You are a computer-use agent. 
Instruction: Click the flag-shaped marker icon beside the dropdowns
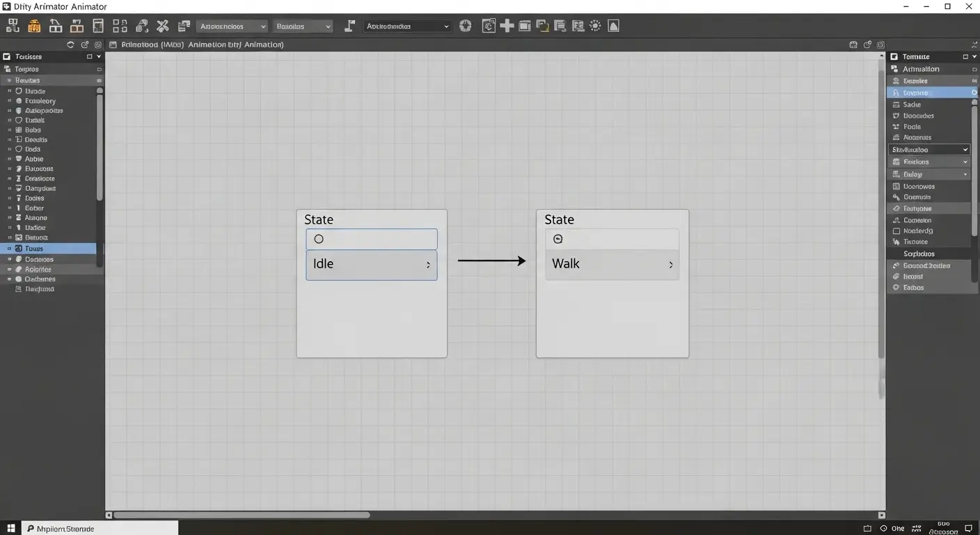[348, 26]
